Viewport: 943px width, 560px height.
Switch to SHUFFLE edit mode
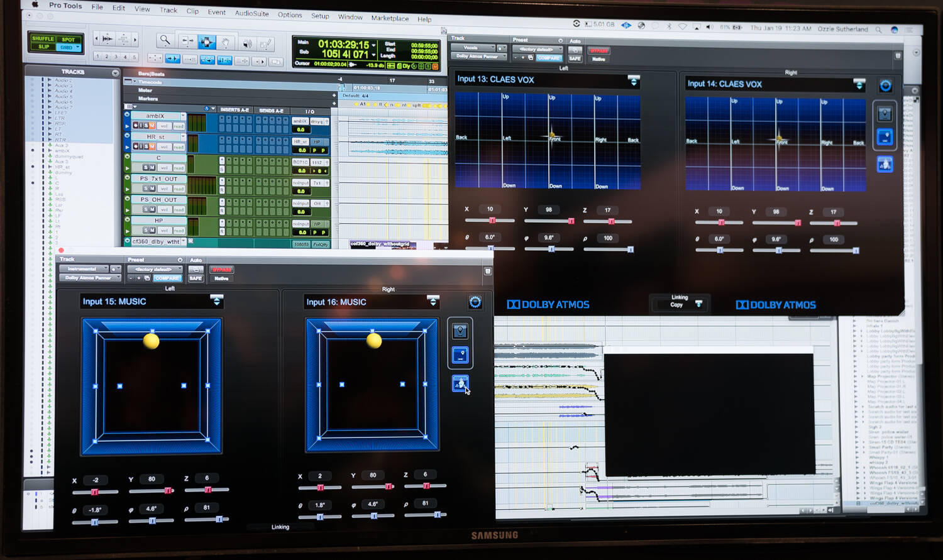pos(43,39)
